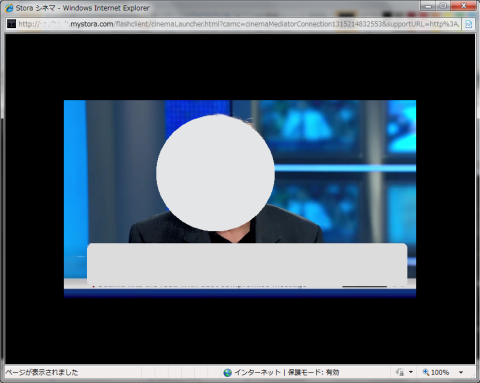Open the zoom level dropdown arrow
Screen dimensions: 480x383
[461, 372]
